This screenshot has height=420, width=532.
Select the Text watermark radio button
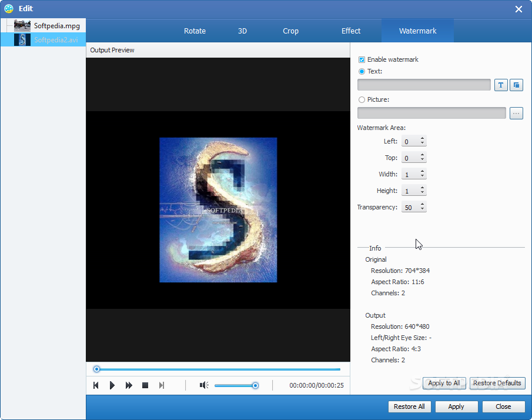[362, 71]
